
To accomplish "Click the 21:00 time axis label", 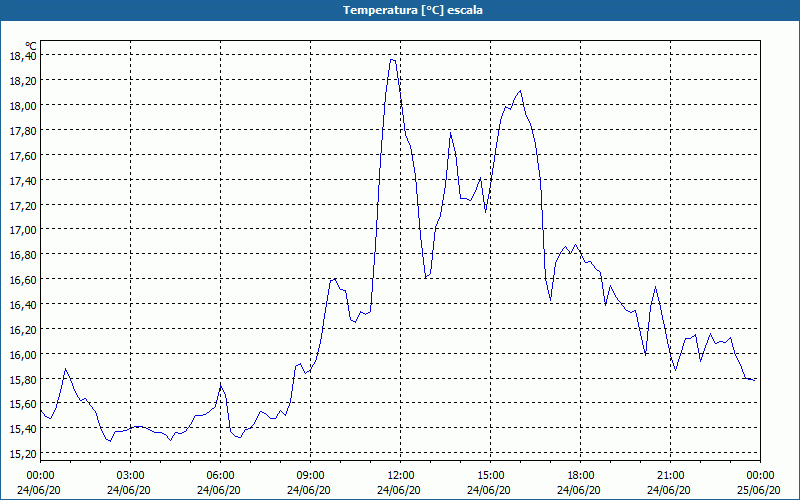I will pyautogui.click(x=670, y=476).
